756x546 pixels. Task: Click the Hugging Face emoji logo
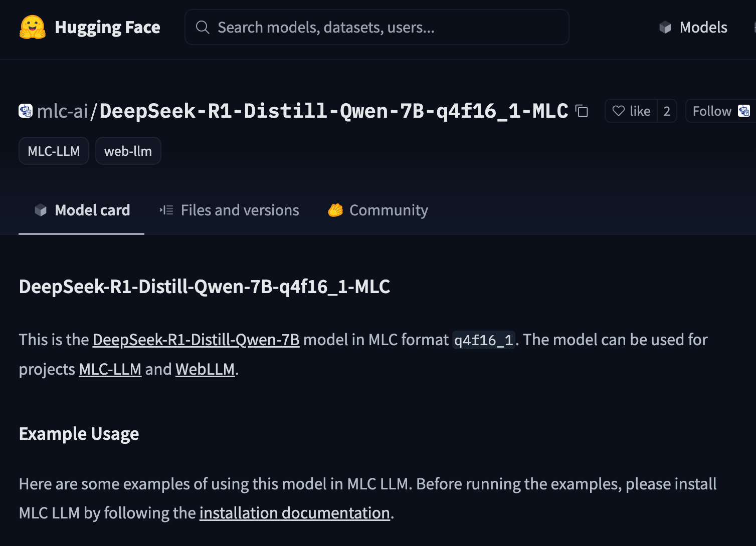pyautogui.click(x=33, y=27)
